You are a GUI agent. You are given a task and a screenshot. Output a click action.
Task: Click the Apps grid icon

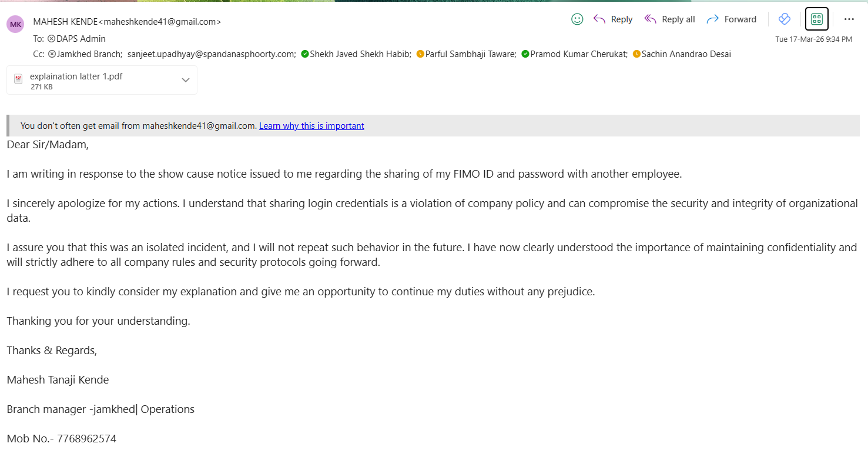coord(816,19)
